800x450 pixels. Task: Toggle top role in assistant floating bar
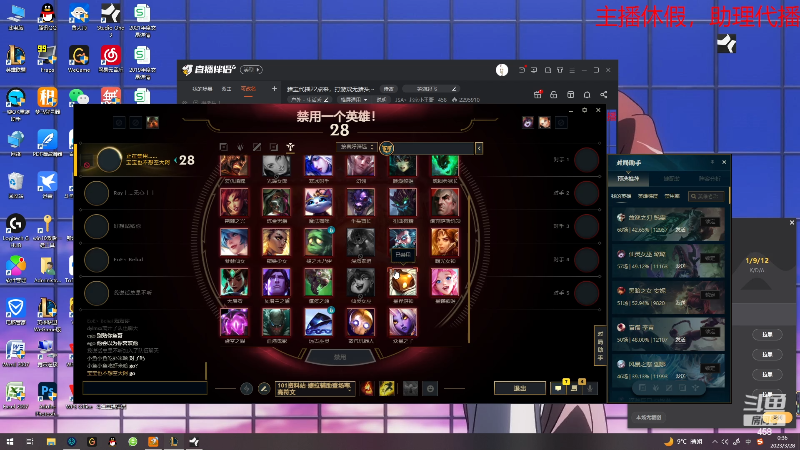click(x=642, y=388)
